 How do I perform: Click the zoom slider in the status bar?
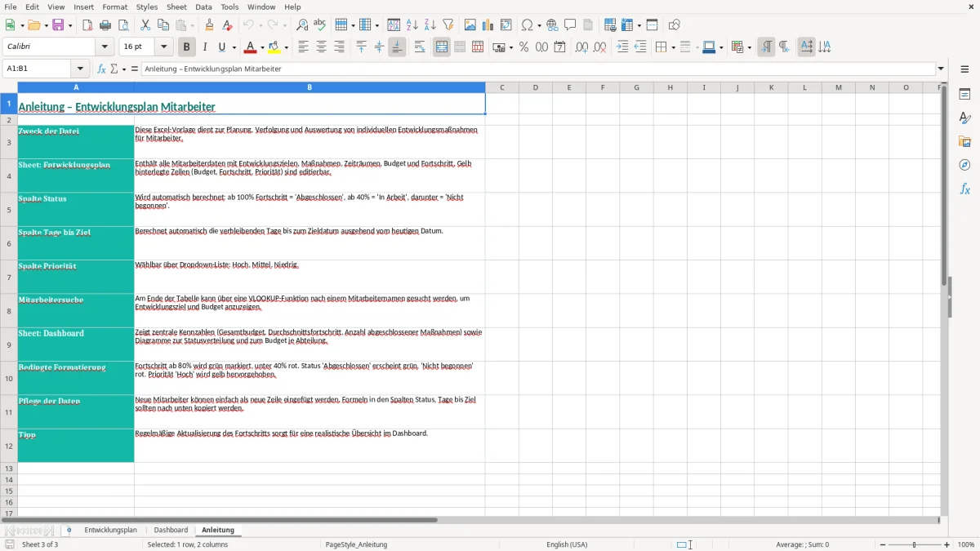point(915,544)
